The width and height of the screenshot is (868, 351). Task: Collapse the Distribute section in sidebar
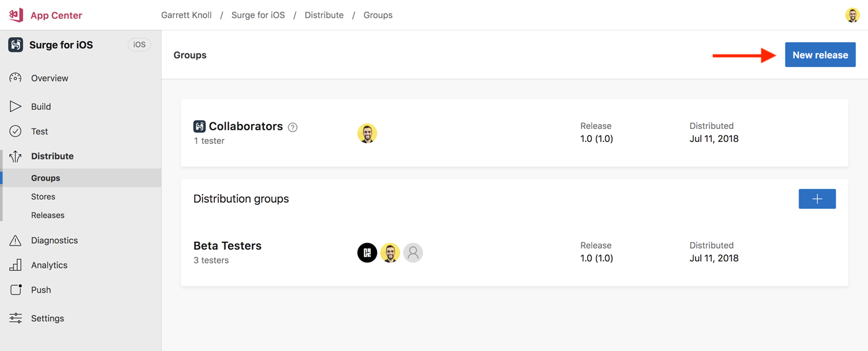pyautogui.click(x=52, y=156)
